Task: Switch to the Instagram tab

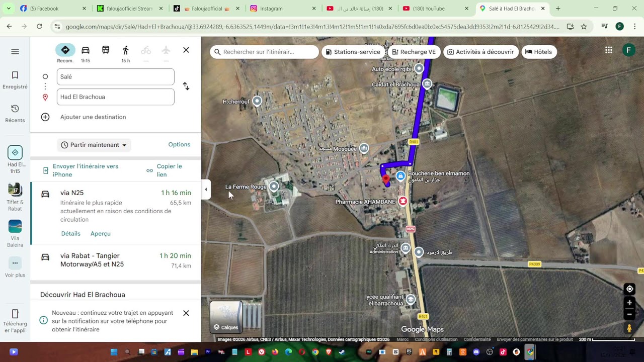Action: [282, 9]
